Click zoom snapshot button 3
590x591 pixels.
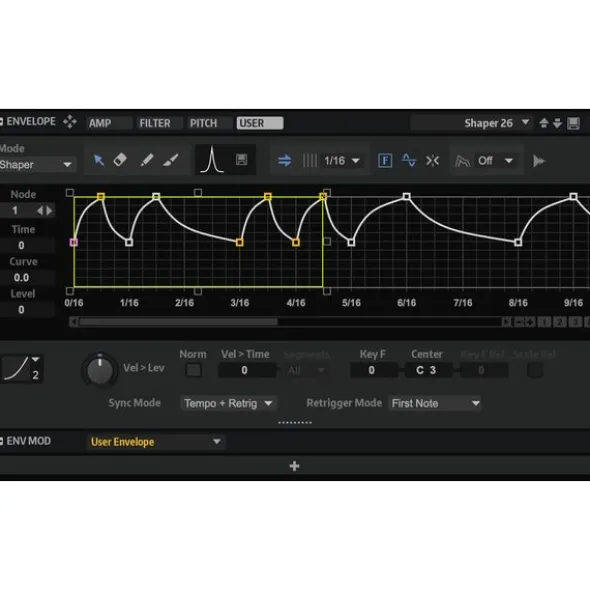tap(575, 322)
